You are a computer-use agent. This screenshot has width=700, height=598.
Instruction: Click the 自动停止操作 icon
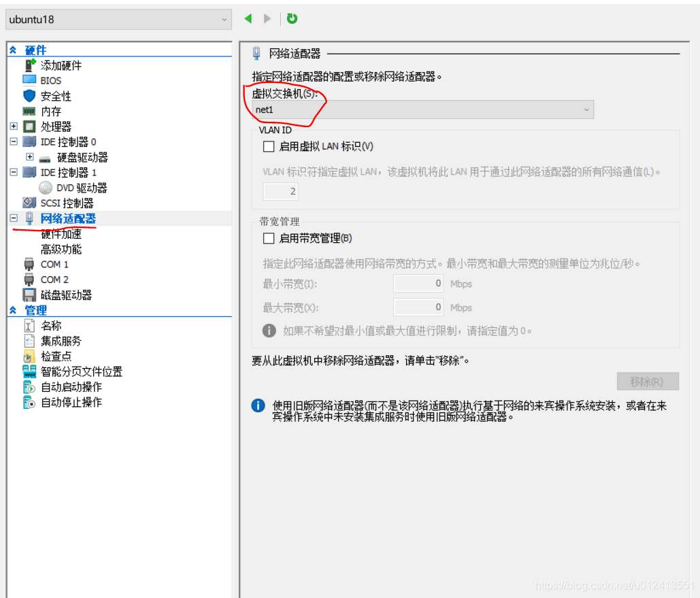pyautogui.click(x=29, y=402)
